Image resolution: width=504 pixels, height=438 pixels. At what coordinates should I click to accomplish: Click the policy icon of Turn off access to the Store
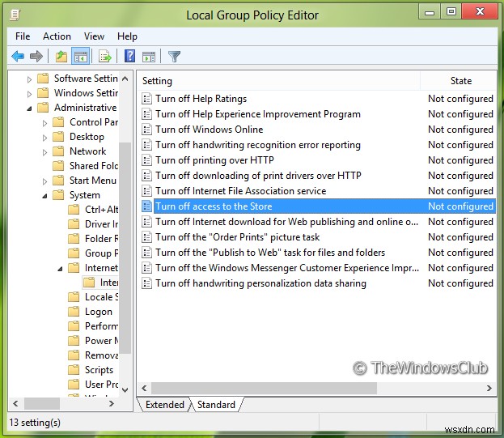(x=147, y=206)
